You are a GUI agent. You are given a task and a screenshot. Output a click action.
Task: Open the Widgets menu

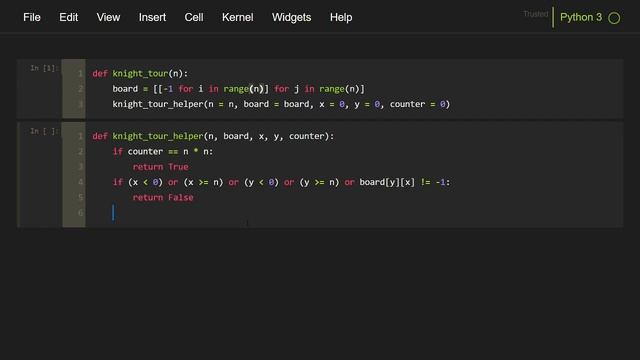tap(291, 18)
